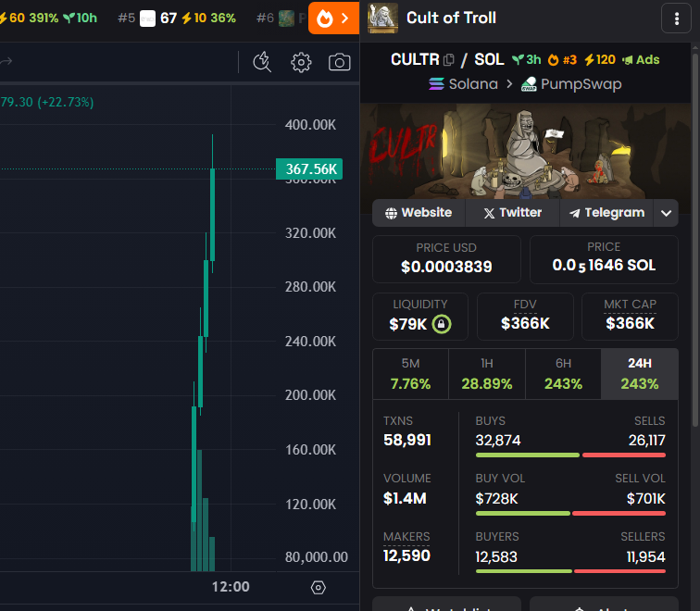Click the +22.73% change text on chart
The height and width of the screenshot is (611, 700).
point(66,102)
